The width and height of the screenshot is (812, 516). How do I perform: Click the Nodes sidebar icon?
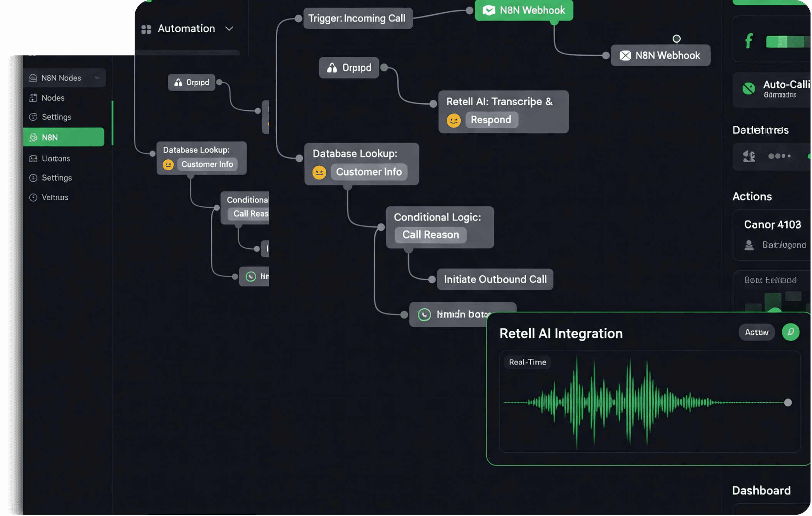[x=33, y=98]
